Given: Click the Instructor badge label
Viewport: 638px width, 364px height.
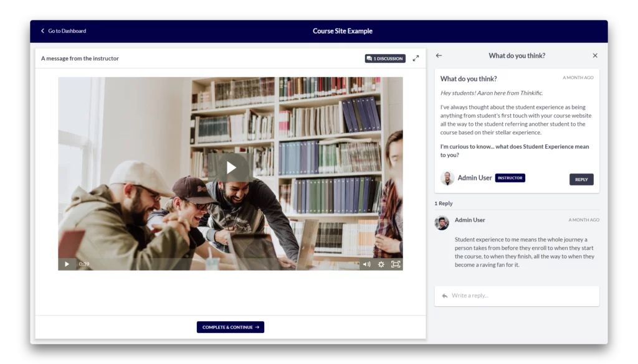Looking at the screenshot, I should [x=510, y=178].
